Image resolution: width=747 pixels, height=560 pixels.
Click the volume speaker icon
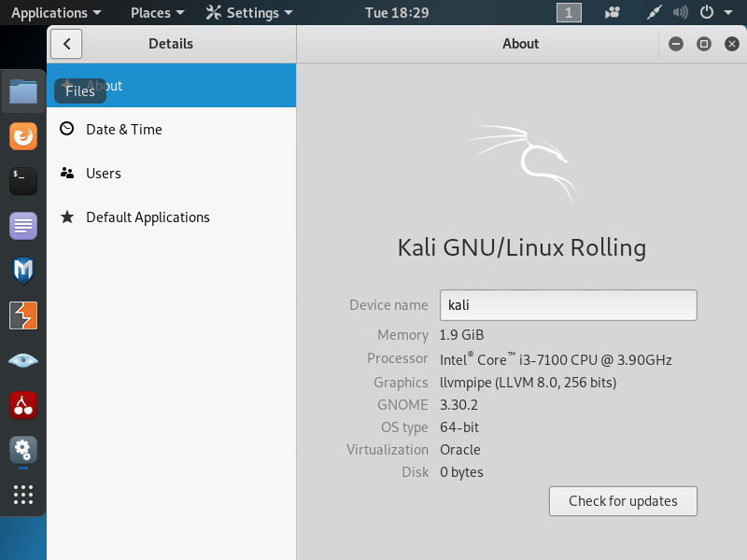coord(681,12)
